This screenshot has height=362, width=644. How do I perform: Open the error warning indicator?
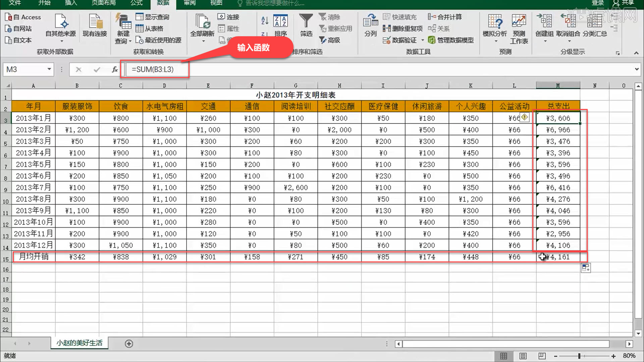pos(524,117)
